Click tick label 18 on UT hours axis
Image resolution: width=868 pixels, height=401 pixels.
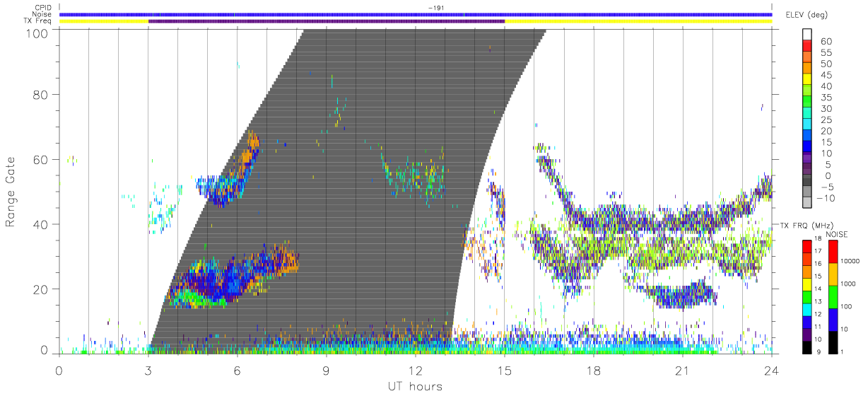point(593,370)
